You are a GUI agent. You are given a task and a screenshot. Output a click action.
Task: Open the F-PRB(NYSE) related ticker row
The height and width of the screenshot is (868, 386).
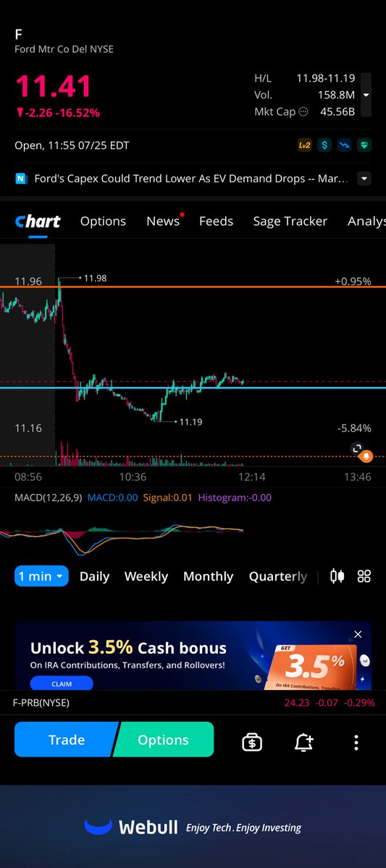(193, 702)
